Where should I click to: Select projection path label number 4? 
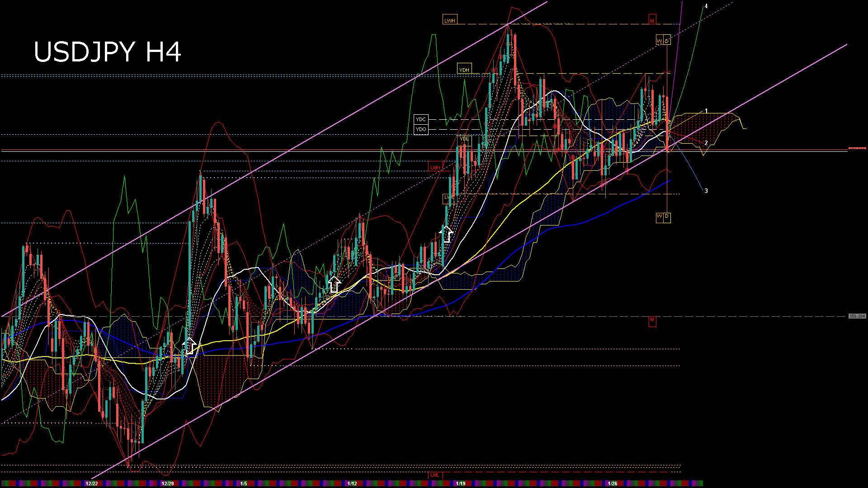[706, 6]
